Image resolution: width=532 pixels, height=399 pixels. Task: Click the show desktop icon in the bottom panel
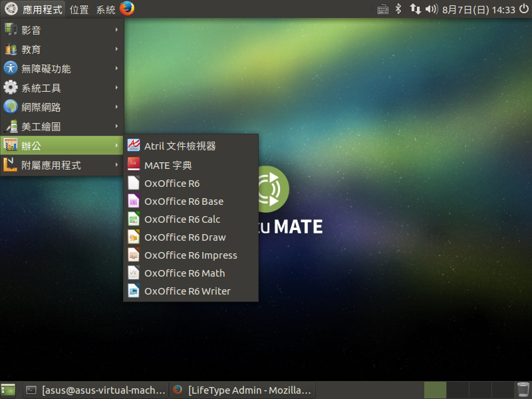point(8,390)
